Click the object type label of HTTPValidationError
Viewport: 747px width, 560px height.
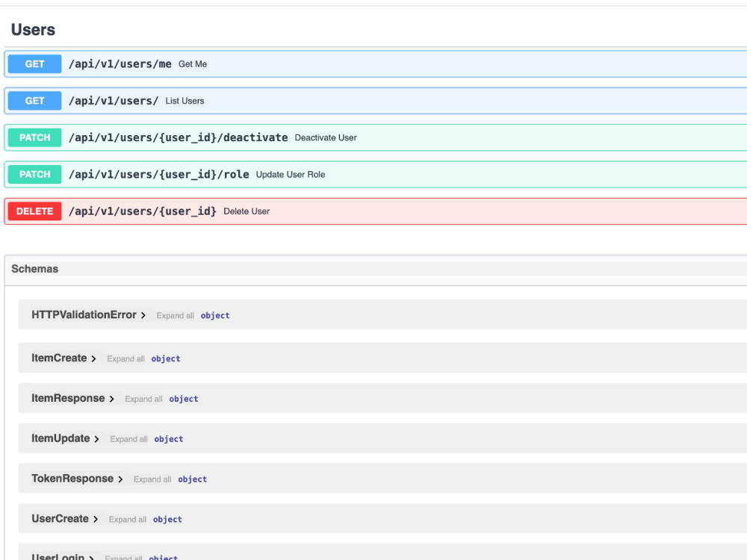215,316
